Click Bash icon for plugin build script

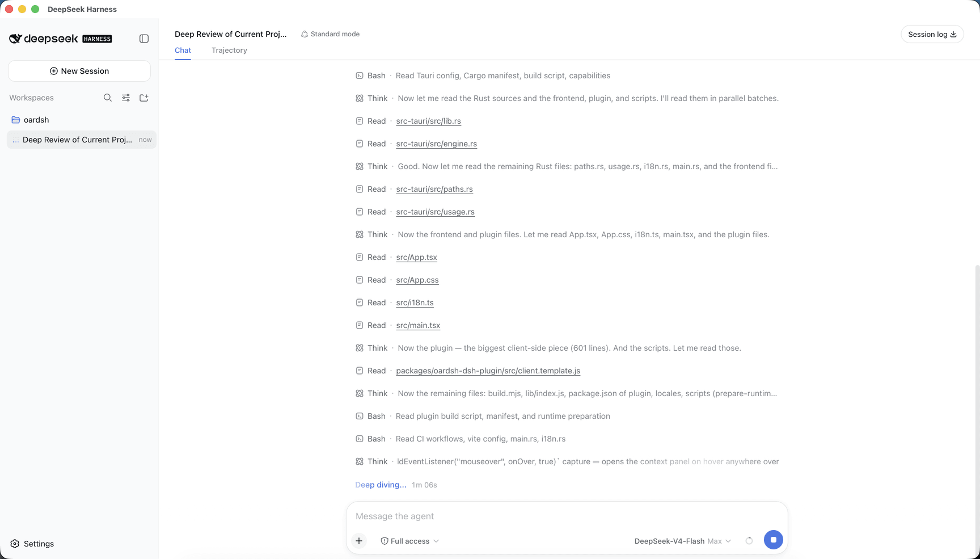(360, 416)
